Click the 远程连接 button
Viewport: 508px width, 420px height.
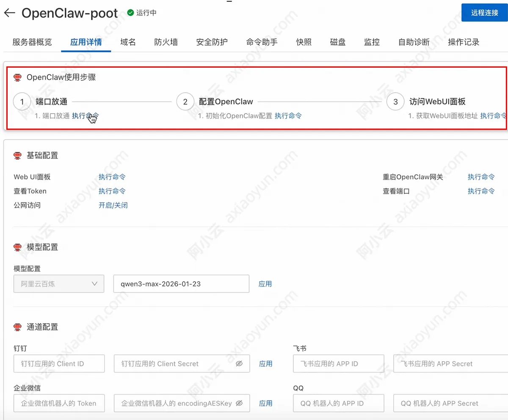click(x=484, y=13)
